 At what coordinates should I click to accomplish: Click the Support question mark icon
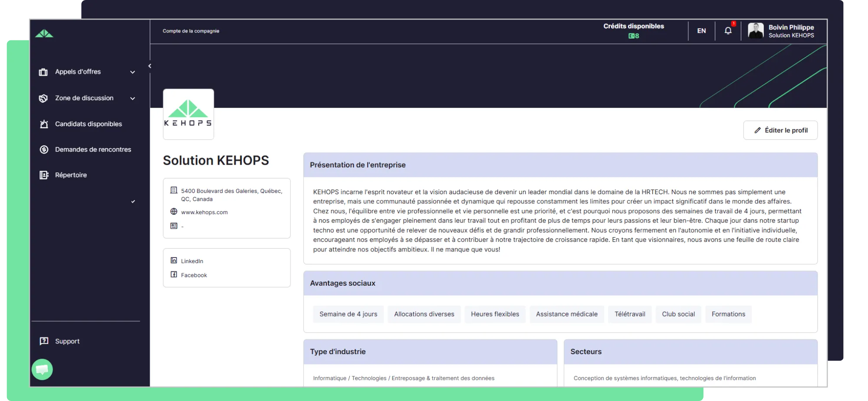click(44, 341)
